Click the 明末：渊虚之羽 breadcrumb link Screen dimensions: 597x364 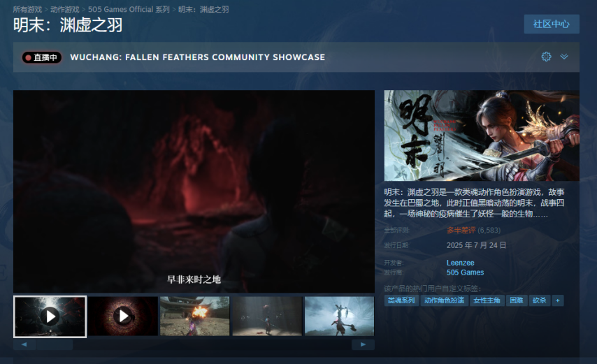(203, 9)
